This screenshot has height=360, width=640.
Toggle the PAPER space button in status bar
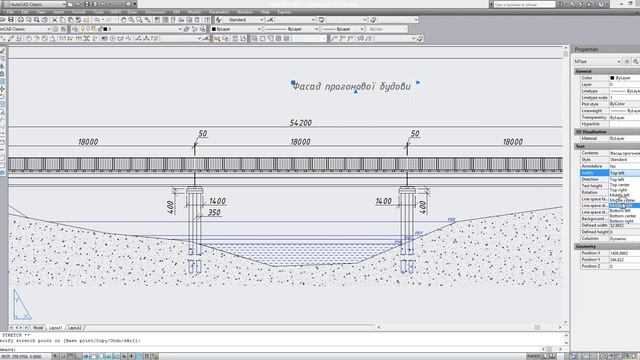point(533,356)
